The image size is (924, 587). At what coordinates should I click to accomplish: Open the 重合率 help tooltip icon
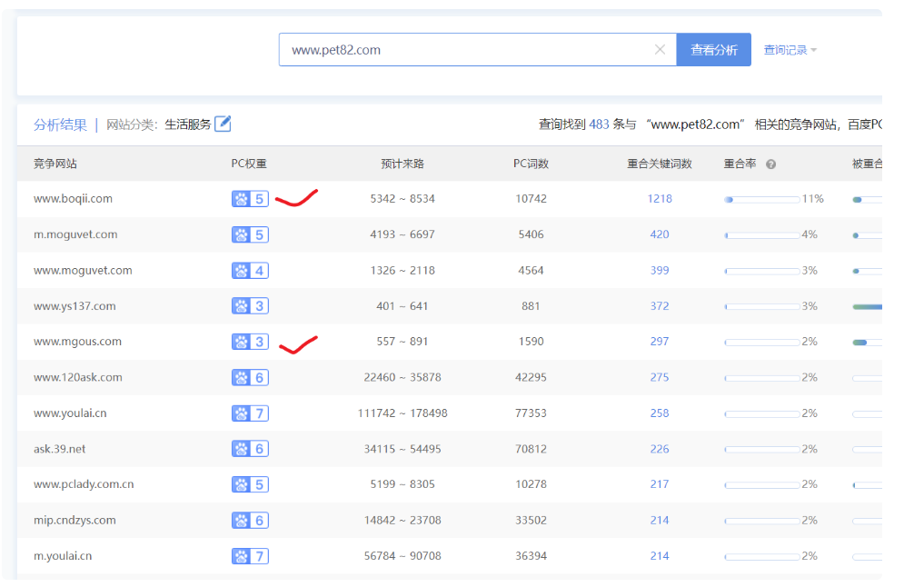tap(770, 164)
